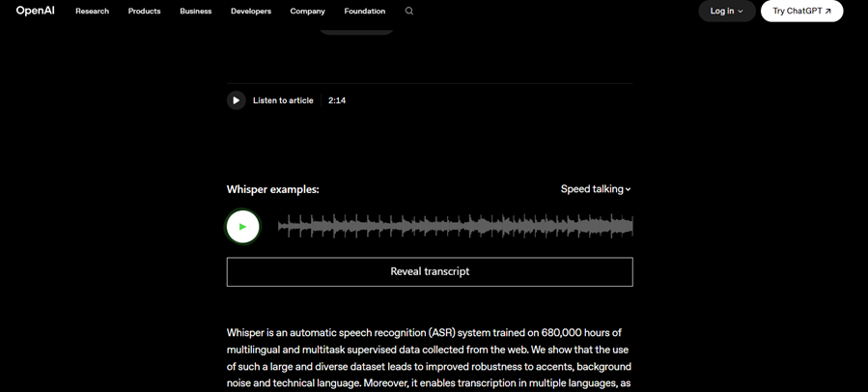
Task: Click the paragraph starting 'Whisper is an automatic'
Action: (x=429, y=358)
